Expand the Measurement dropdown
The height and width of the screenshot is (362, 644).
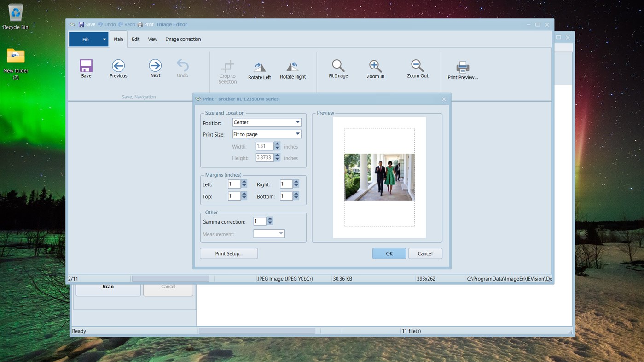(x=282, y=233)
